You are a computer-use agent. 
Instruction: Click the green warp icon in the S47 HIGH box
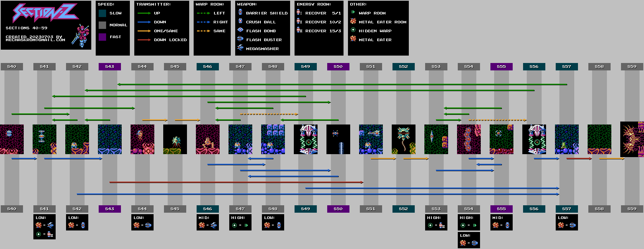pyautogui.click(x=246, y=225)
